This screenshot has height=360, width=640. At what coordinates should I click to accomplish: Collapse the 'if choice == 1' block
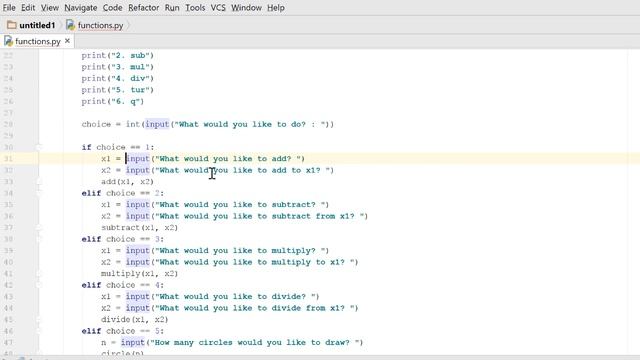tap(39, 147)
